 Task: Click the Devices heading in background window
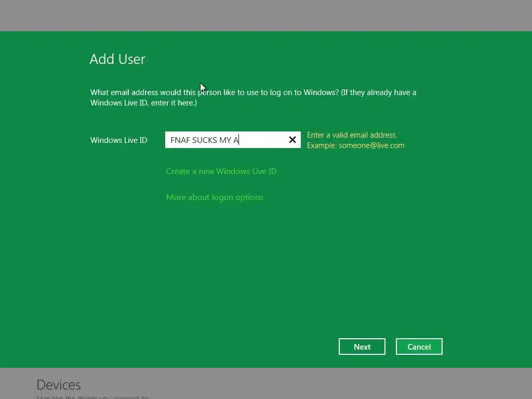point(59,385)
